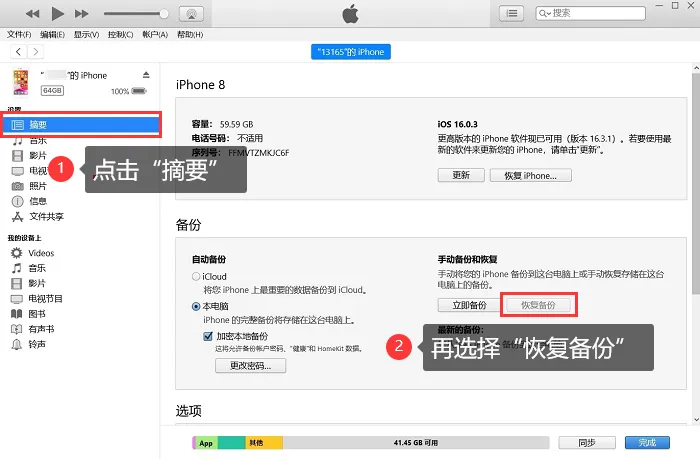The width and height of the screenshot is (700, 459).
Task: Open Videos gear item on device
Action: coord(32,253)
